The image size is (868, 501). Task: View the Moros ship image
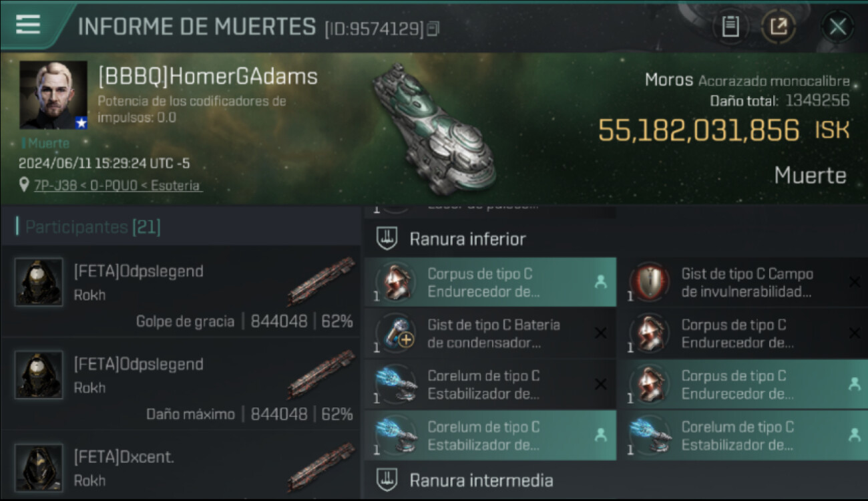[433, 128]
